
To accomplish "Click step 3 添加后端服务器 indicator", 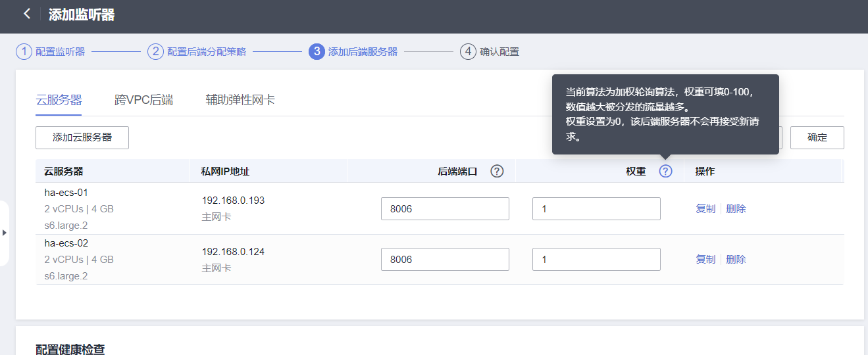I will [317, 51].
